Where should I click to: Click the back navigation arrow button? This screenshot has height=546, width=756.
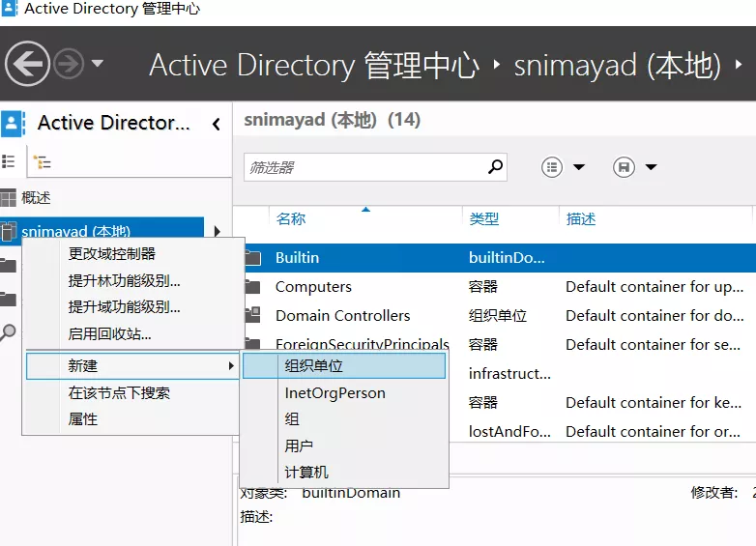pyautogui.click(x=28, y=65)
